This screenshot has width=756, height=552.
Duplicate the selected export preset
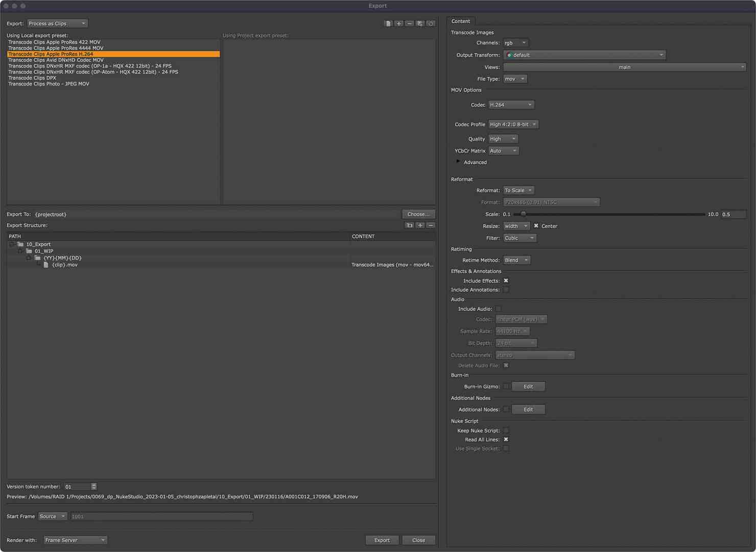click(388, 23)
